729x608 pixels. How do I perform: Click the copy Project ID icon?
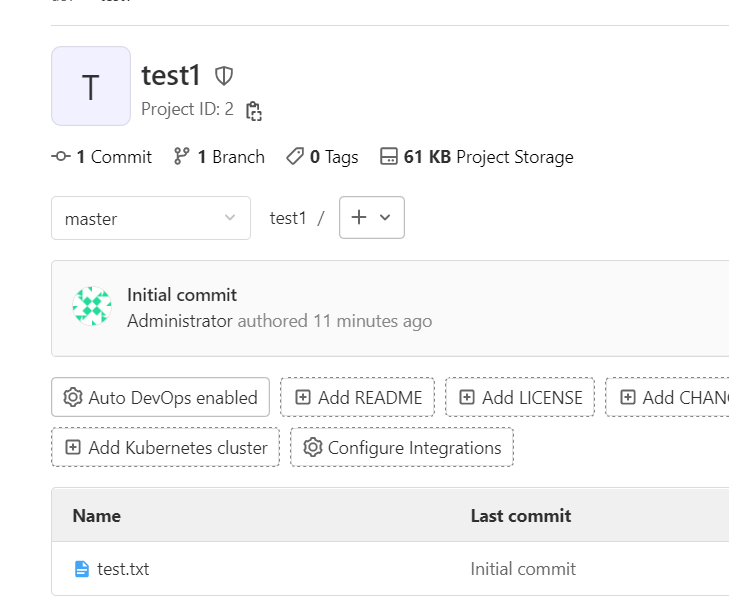pyautogui.click(x=254, y=110)
